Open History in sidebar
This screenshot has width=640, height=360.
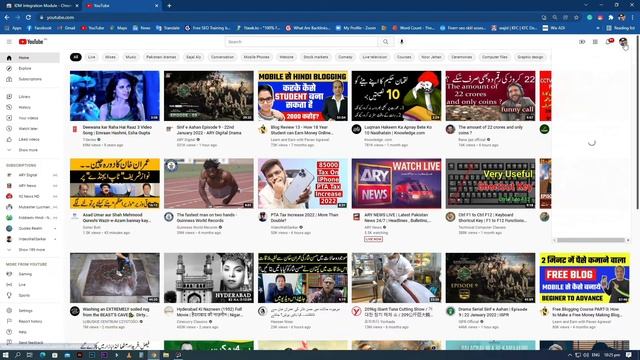pos(30,107)
